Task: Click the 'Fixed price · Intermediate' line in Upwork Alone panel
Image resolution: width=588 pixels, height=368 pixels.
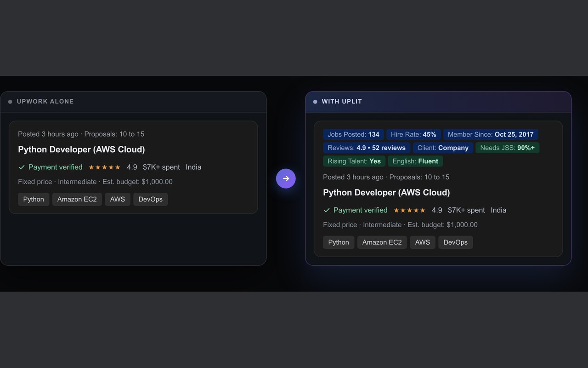Action: pos(96,182)
